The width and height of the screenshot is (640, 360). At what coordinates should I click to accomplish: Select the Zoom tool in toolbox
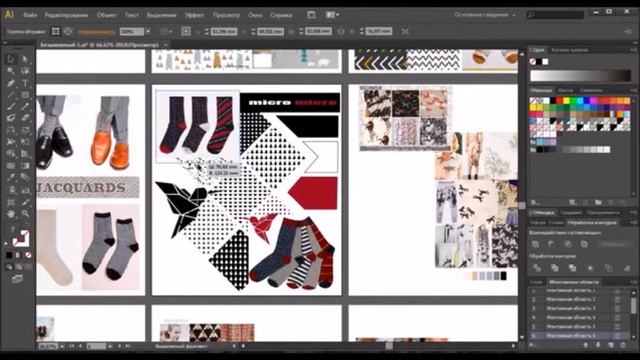25,214
